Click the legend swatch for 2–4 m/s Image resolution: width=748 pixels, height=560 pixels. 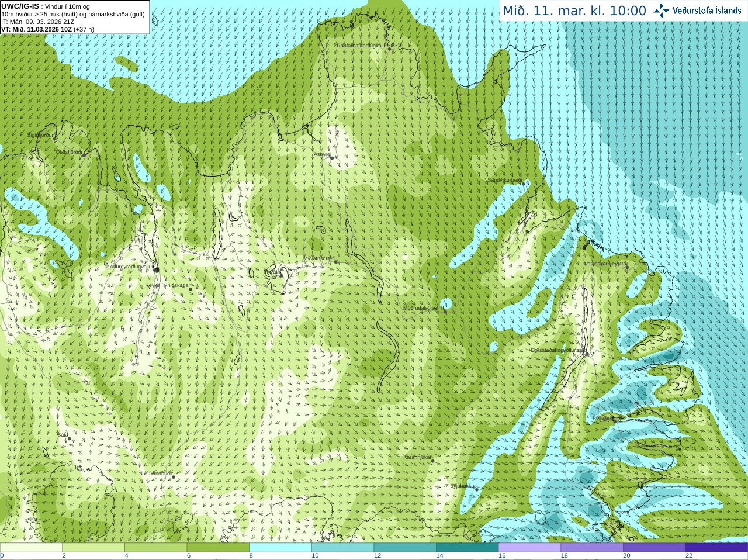click(x=93, y=548)
